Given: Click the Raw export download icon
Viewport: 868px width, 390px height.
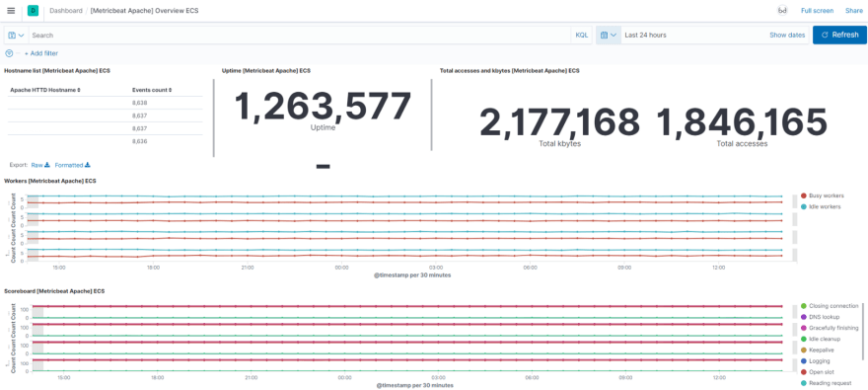Looking at the screenshot, I should point(47,165).
